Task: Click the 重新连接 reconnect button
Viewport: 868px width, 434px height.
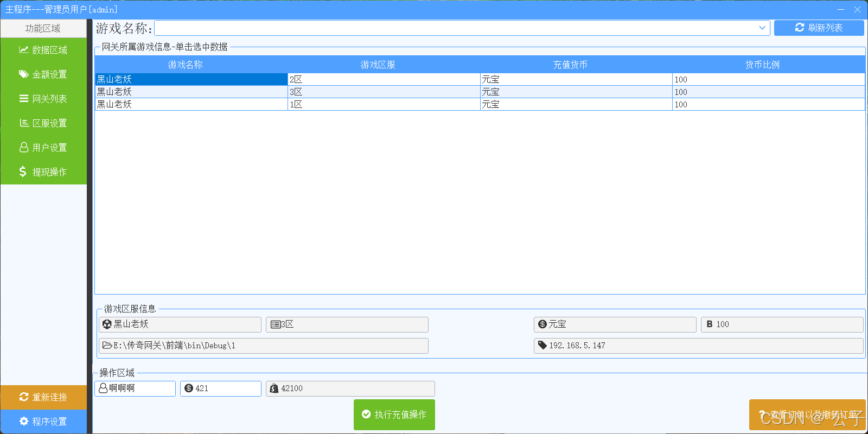Action: (43, 397)
